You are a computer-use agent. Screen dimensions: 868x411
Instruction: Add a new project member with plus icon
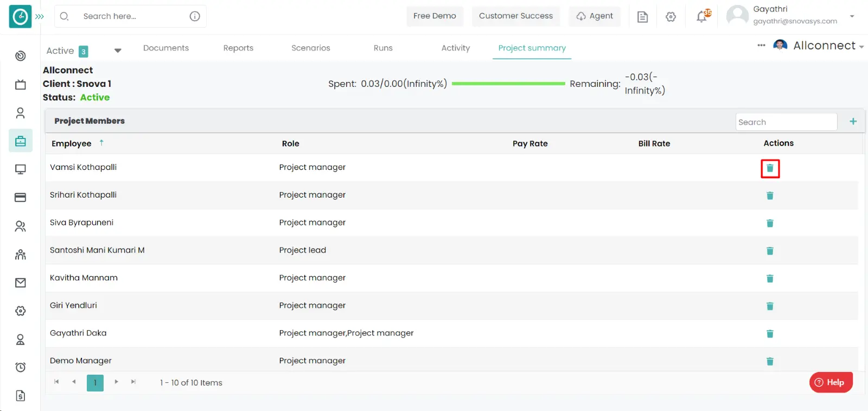point(853,122)
